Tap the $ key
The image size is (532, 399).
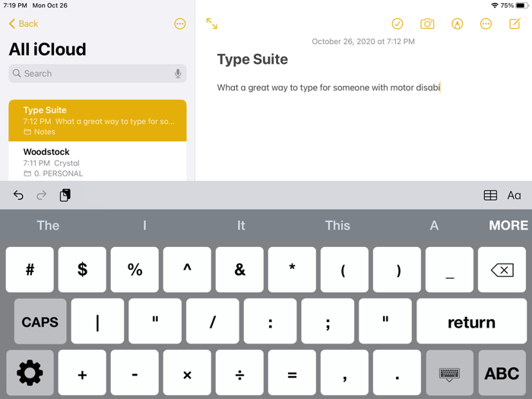[82, 270]
